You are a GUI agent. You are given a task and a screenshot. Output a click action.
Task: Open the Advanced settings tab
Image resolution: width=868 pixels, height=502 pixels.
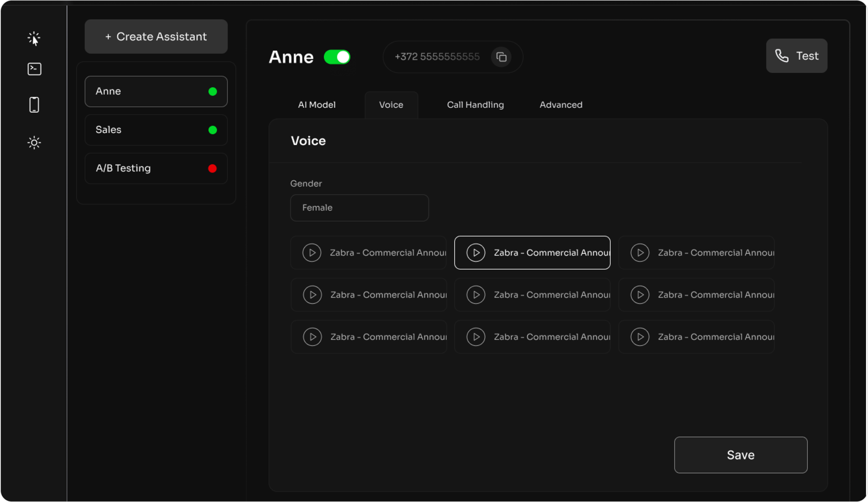(x=561, y=105)
